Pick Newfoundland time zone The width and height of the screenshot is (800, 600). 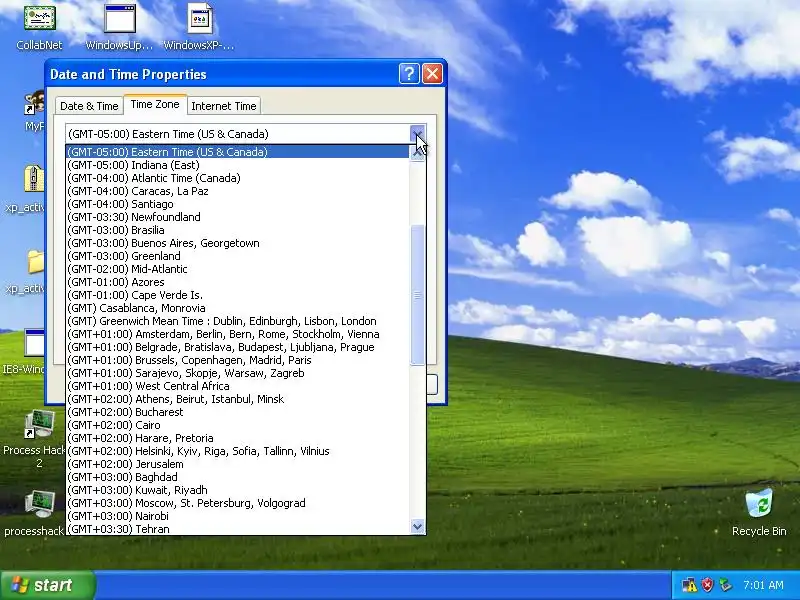pyautogui.click(x=238, y=217)
